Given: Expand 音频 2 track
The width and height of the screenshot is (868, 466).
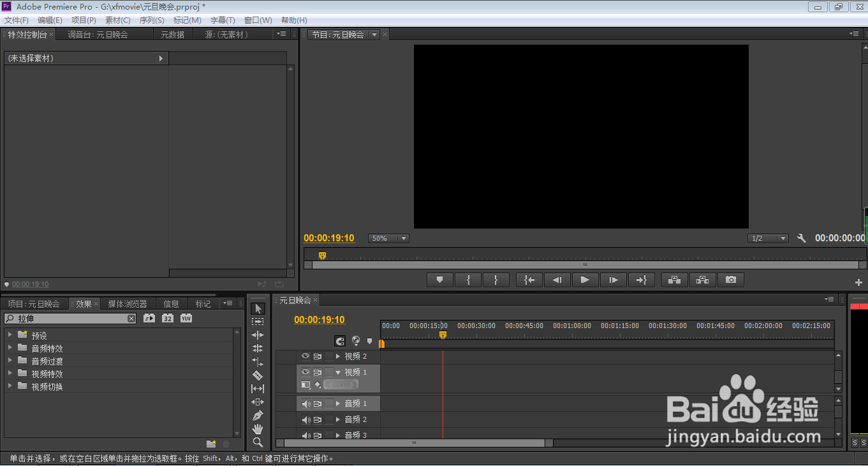Looking at the screenshot, I should pyautogui.click(x=338, y=419).
